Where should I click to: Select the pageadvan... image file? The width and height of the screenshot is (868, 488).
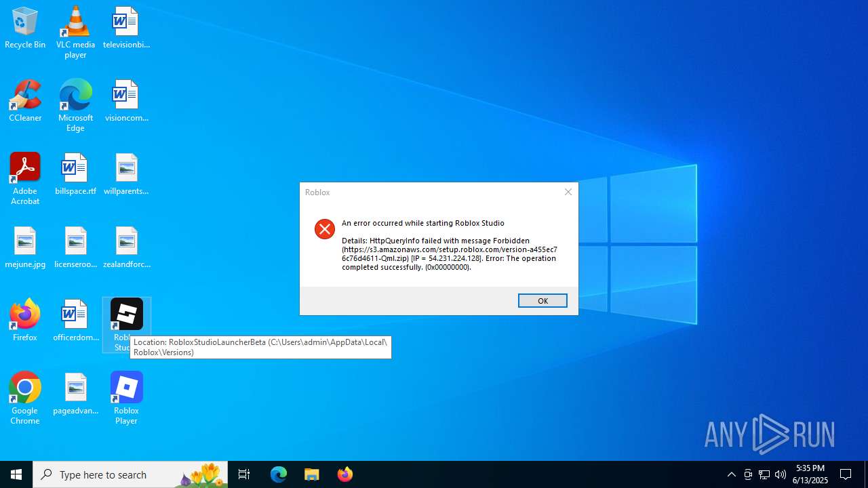(75, 394)
